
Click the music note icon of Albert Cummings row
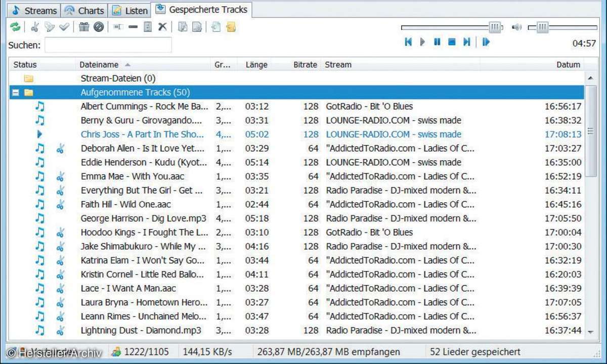40,106
